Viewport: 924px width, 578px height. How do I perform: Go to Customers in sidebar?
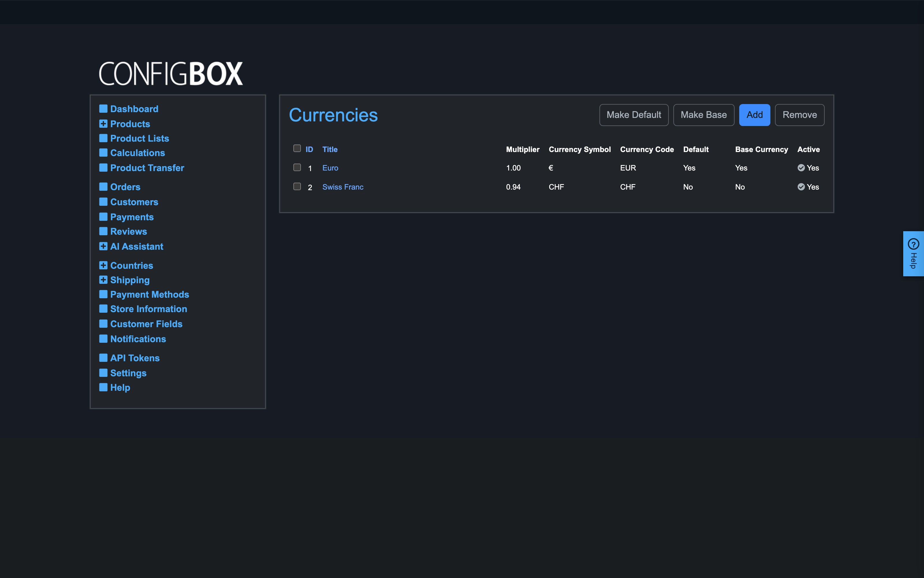coord(134,202)
